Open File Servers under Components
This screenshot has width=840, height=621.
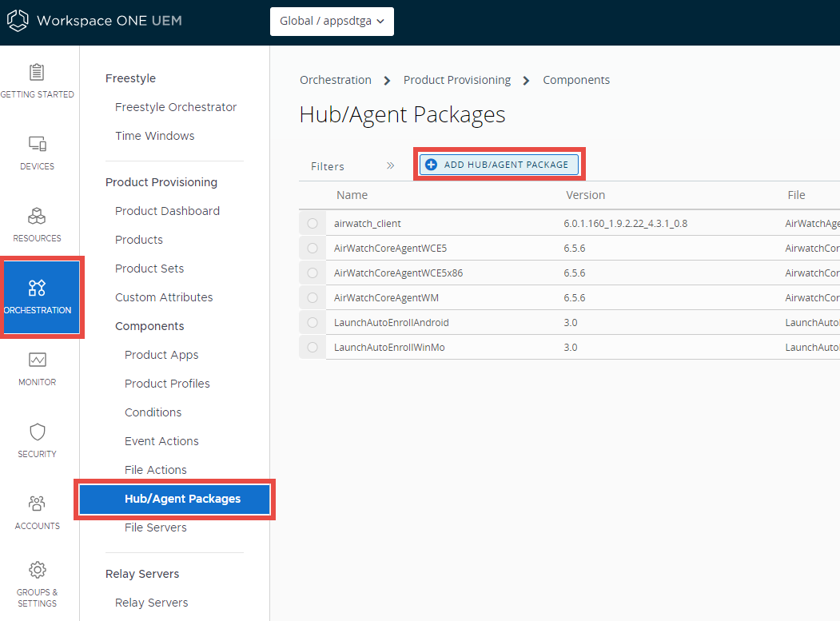(156, 527)
